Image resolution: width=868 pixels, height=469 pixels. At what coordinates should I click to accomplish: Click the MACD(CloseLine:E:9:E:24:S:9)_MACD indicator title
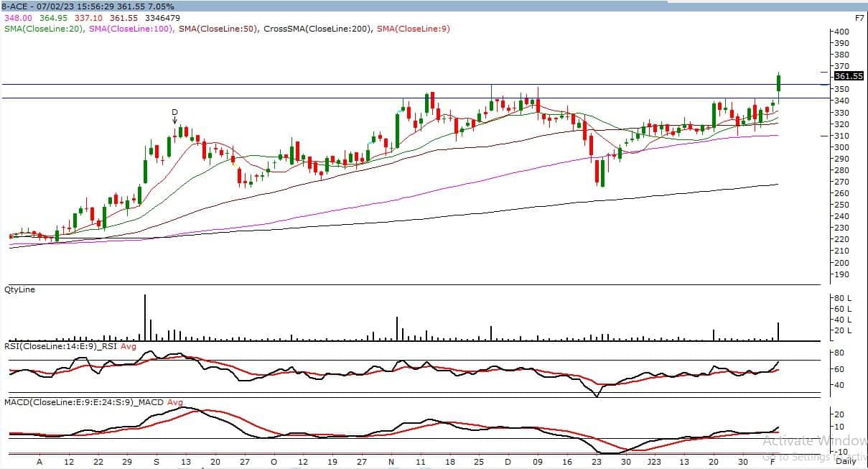click(85, 402)
